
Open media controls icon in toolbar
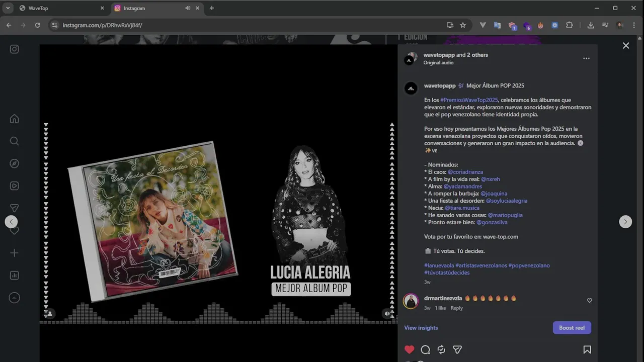(605, 25)
